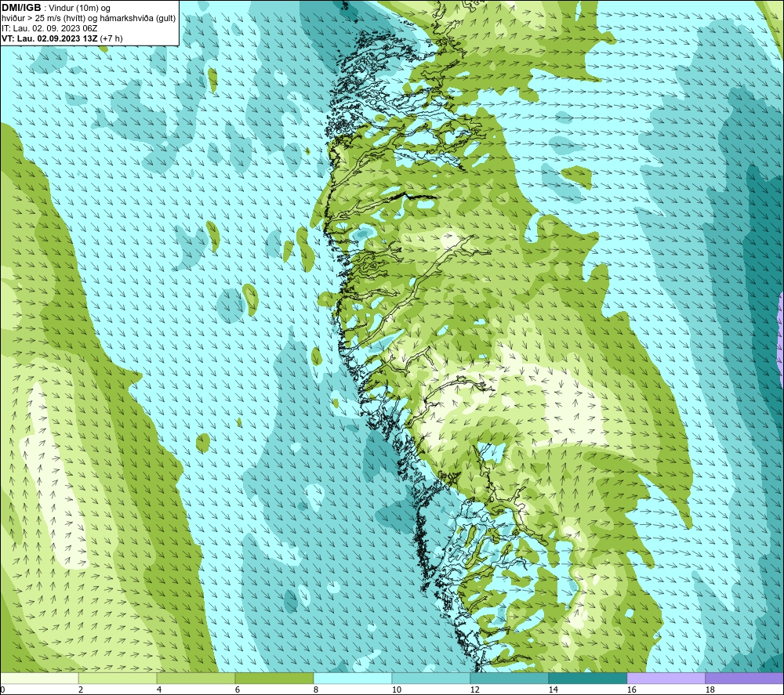Click the 18+ m/s purple swatch
This screenshot has height=695, width=784.
(745, 678)
